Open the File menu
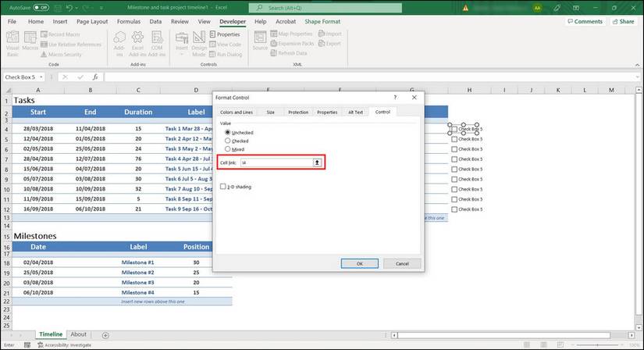The height and width of the screenshot is (350, 644). pyautogui.click(x=12, y=21)
